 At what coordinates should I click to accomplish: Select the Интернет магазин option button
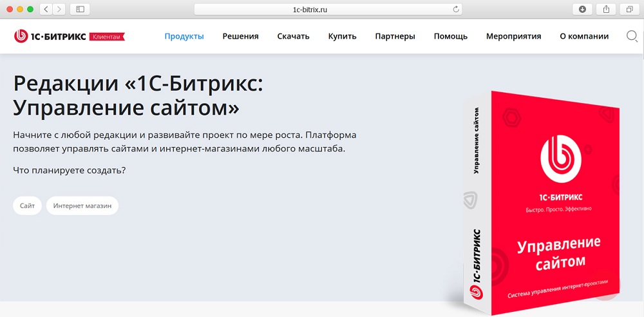[x=82, y=206]
